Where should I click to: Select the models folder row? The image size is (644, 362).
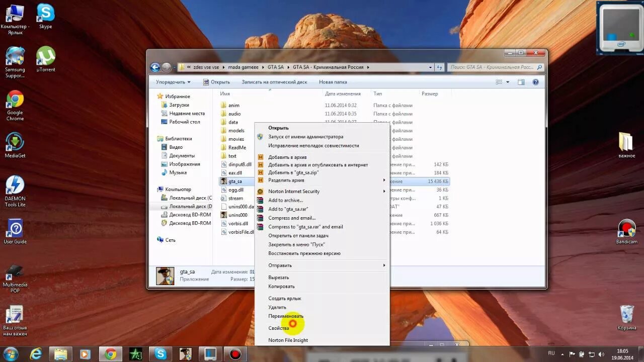[x=236, y=131]
